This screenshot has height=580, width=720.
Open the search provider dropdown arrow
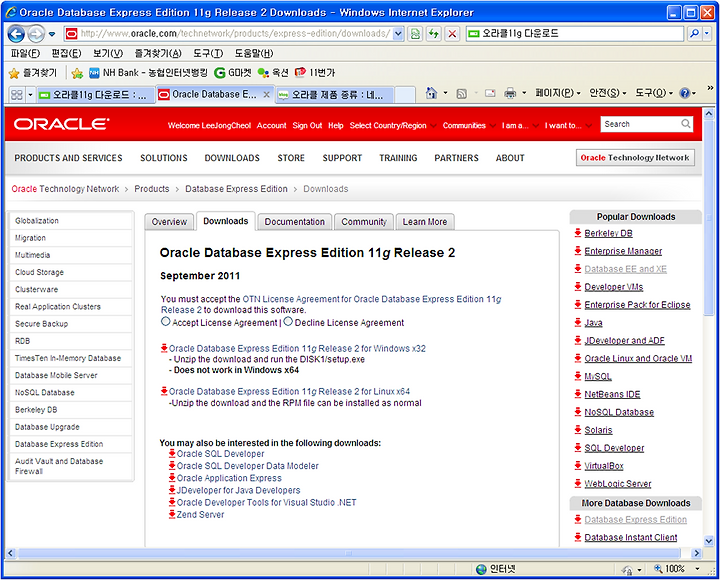pos(707,33)
